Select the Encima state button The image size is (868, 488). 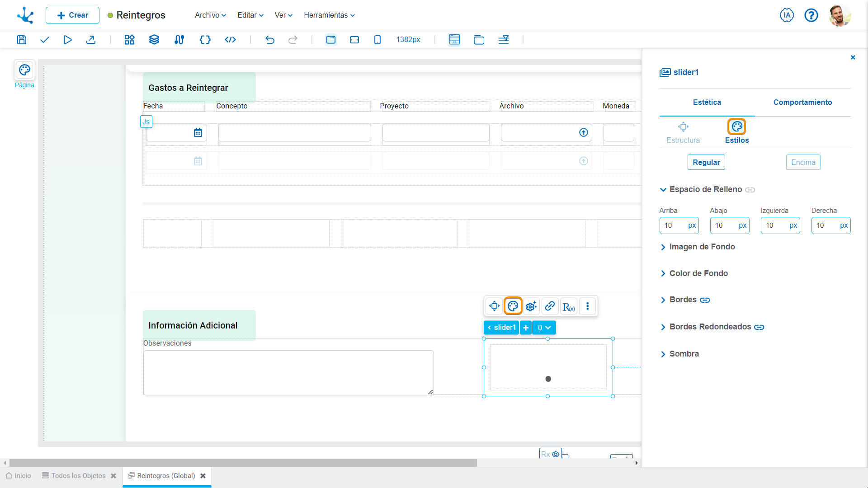click(803, 162)
